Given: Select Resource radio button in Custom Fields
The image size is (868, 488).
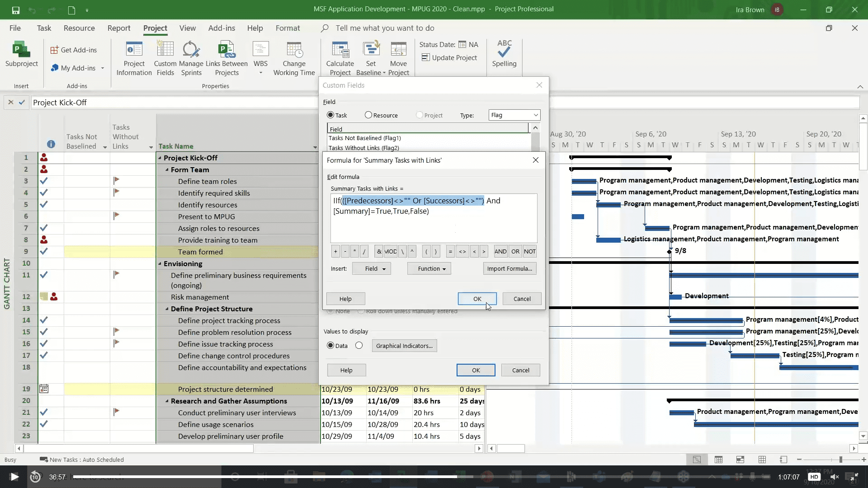Looking at the screenshot, I should [368, 115].
